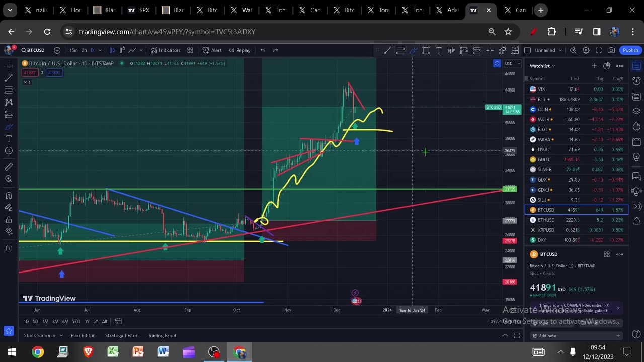Set the chart range to 1D

(26, 322)
